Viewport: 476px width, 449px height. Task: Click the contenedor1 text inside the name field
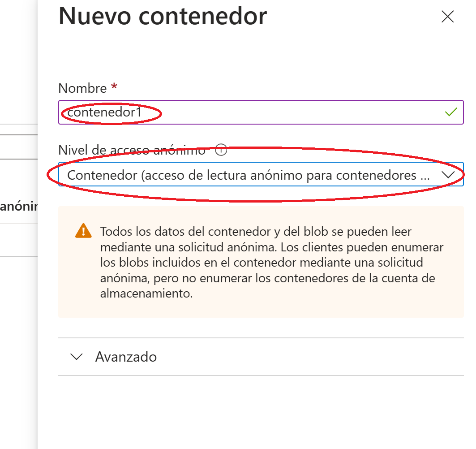point(104,112)
